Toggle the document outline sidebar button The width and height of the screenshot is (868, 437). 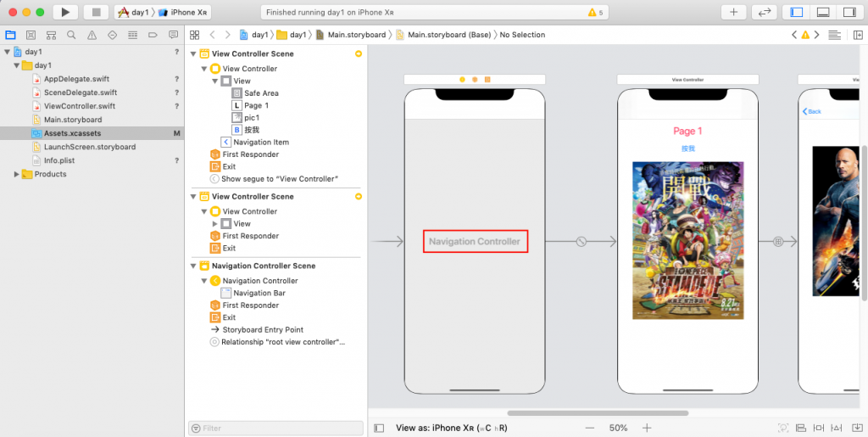pos(379,429)
